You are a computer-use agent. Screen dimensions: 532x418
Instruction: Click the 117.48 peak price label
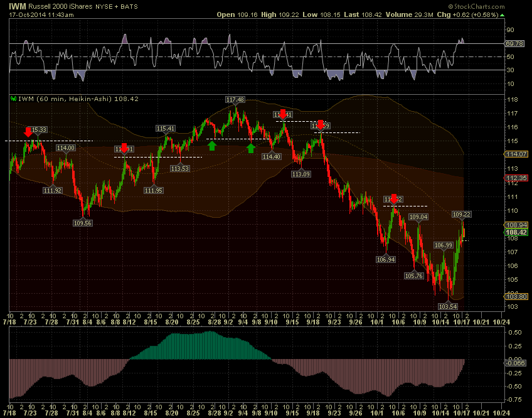click(235, 100)
